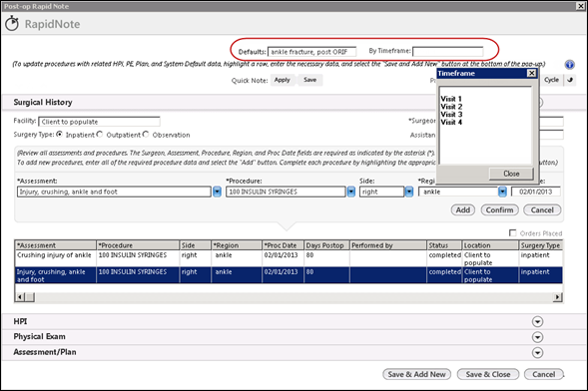Click the blue info icon
The height and width of the screenshot is (391, 588).
click(569, 65)
